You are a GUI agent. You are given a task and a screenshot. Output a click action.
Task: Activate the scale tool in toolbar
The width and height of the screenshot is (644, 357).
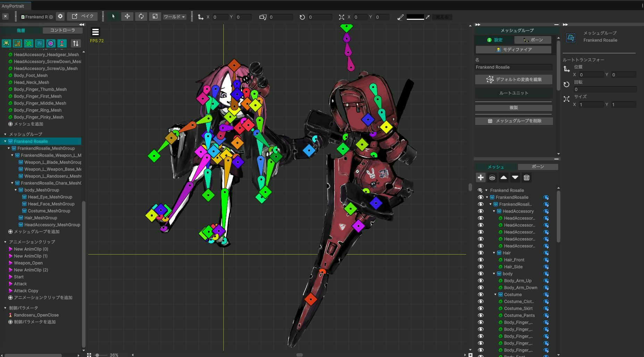click(155, 17)
